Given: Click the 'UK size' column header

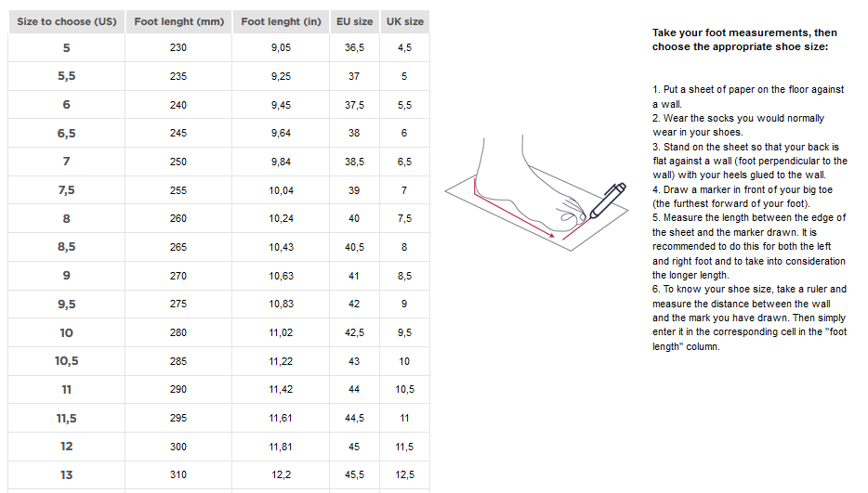Looking at the screenshot, I should click(x=404, y=21).
